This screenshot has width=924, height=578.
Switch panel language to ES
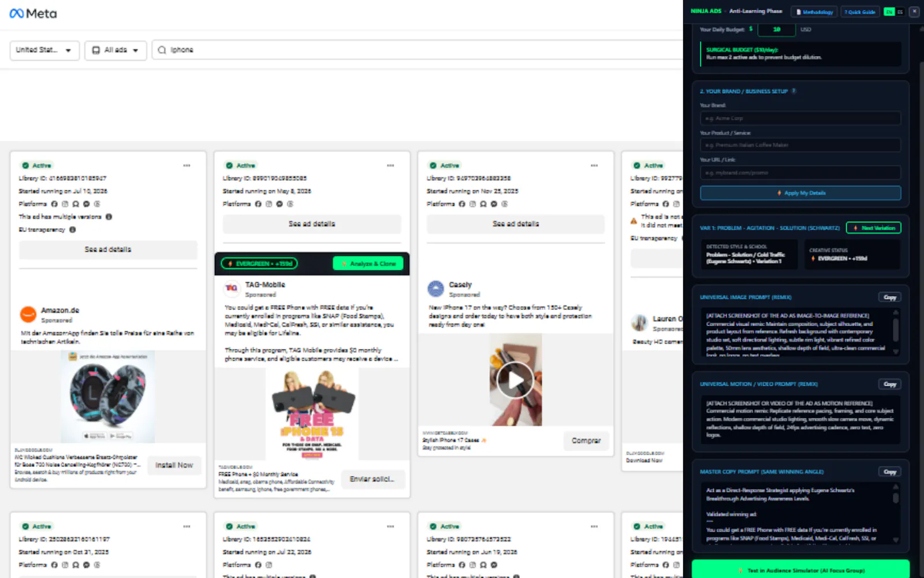click(x=900, y=12)
